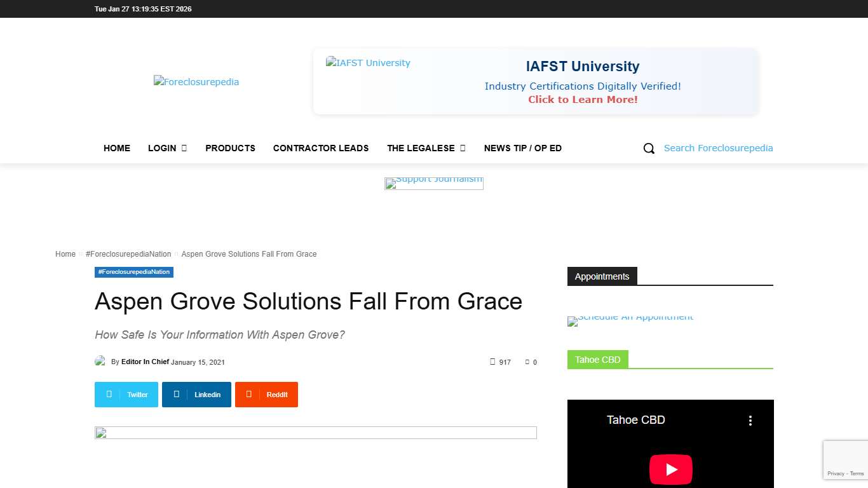The height and width of the screenshot is (488, 868).
Task: Click the author avatar icon
Action: (101, 361)
